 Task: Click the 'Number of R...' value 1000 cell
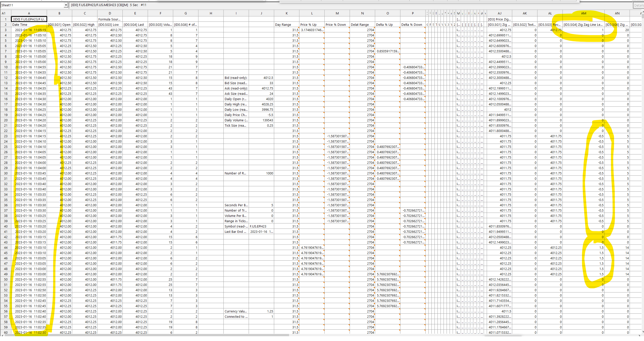[261, 173]
